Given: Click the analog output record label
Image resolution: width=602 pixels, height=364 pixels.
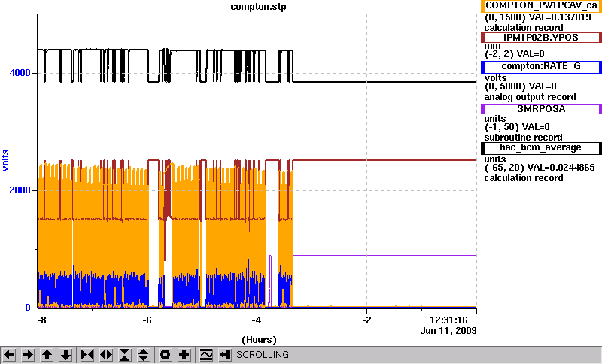Looking at the screenshot, I should click(x=530, y=97).
